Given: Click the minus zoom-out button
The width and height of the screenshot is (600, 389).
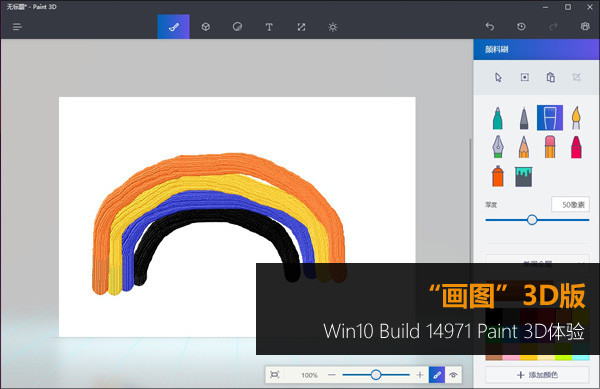Looking at the screenshot, I should (332, 375).
